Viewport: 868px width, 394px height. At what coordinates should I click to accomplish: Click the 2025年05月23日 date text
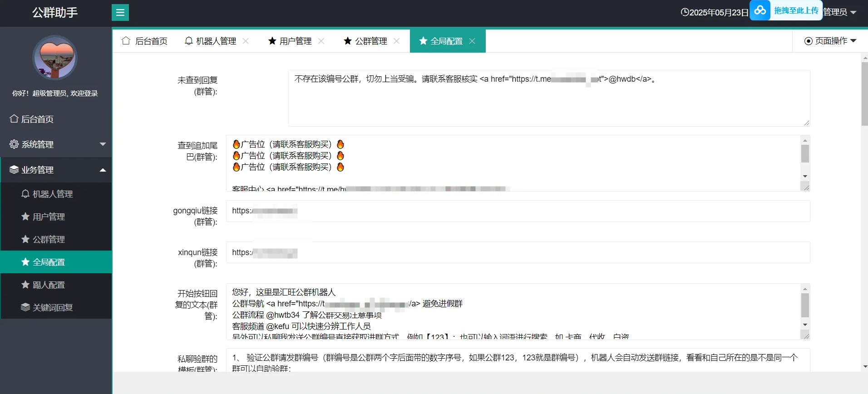pyautogui.click(x=719, y=12)
